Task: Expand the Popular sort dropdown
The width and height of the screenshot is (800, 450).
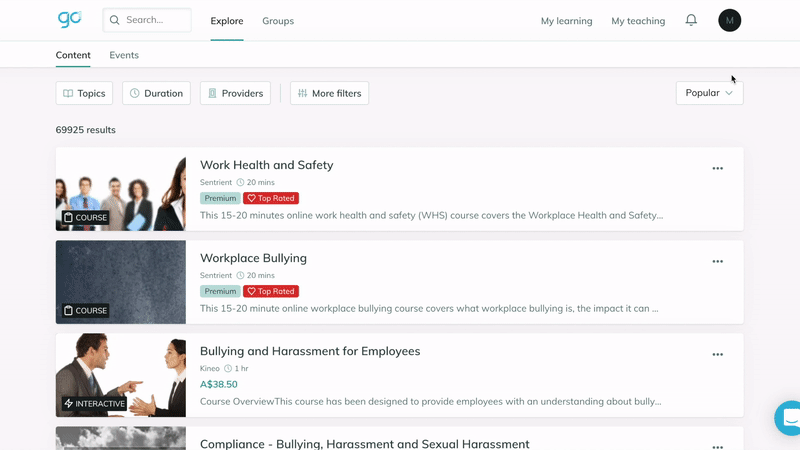Action: pyautogui.click(x=709, y=93)
